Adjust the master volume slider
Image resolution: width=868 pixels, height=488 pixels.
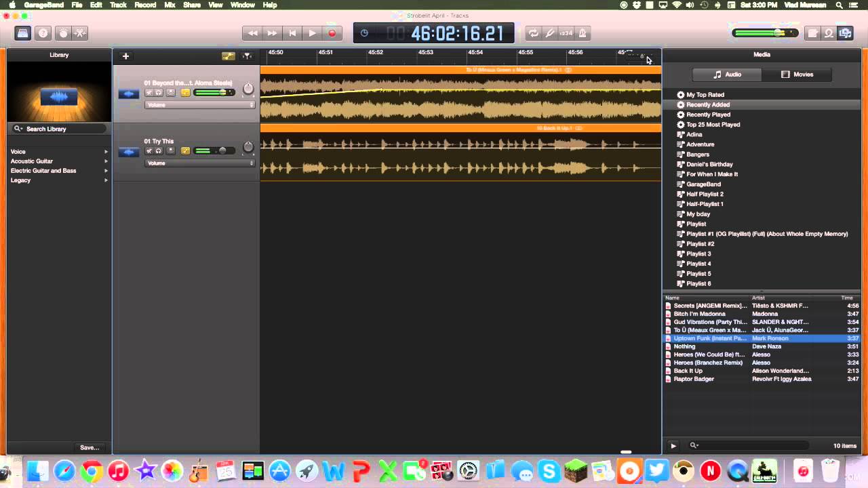(x=766, y=33)
